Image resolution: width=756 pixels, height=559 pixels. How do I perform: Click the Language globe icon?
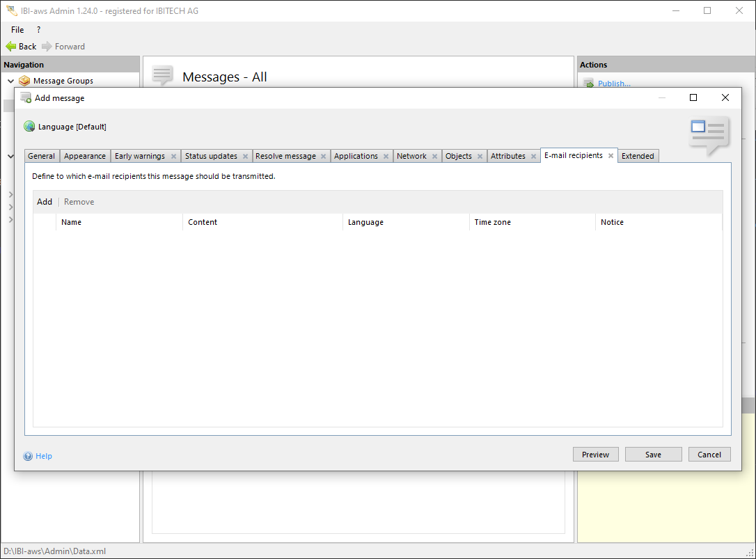(29, 127)
